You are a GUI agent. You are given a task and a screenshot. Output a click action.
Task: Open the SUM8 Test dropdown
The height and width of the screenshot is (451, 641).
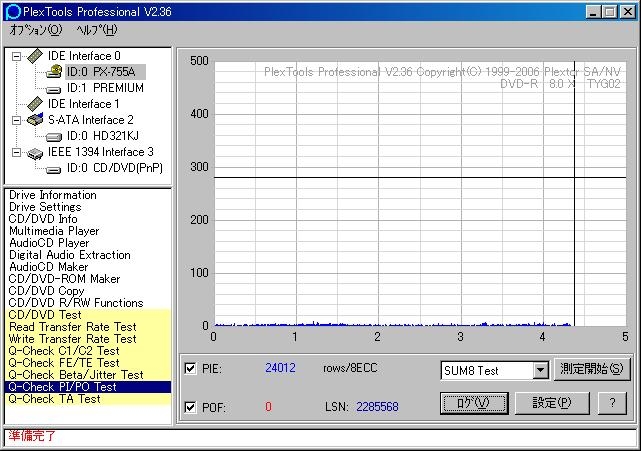tap(540, 371)
